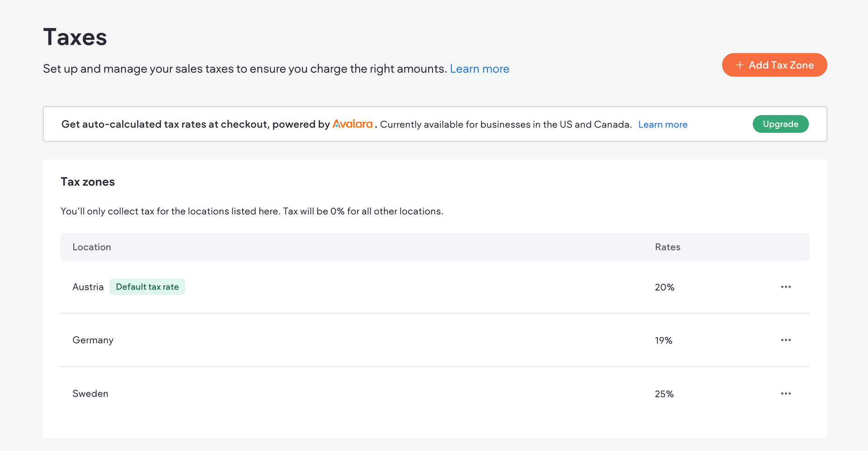Image resolution: width=868 pixels, height=451 pixels.
Task: Click the Tax zones section title
Action: coord(88,182)
